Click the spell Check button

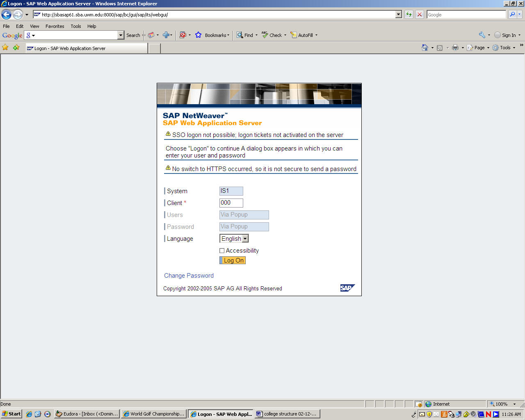274,35
